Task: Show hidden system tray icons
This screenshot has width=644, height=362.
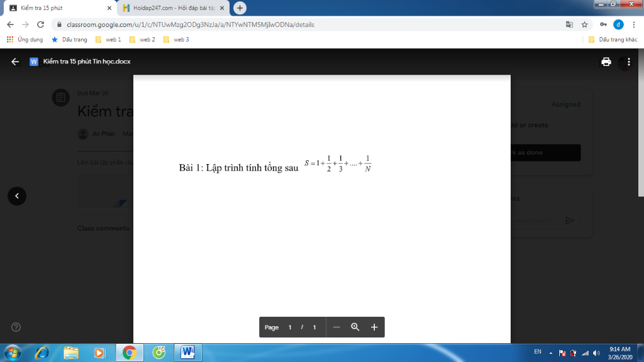Action: [551, 353]
